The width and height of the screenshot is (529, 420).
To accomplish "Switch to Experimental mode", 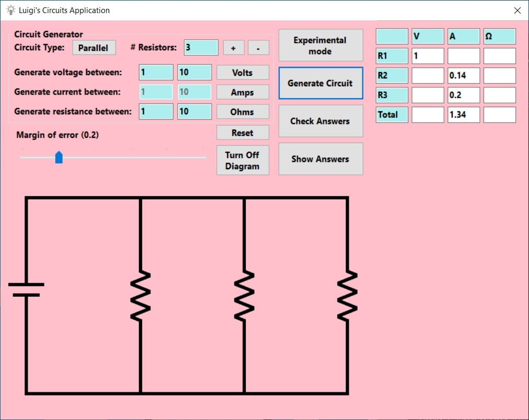I will click(x=321, y=45).
